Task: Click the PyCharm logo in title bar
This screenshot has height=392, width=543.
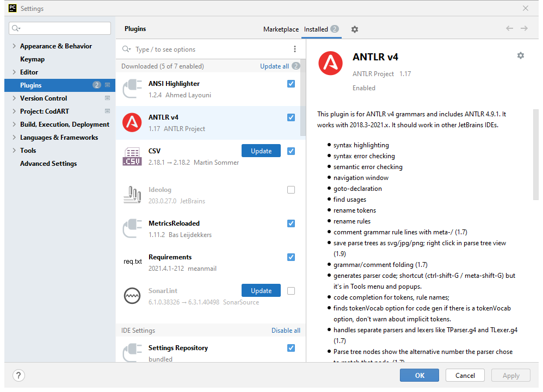Action: point(13,8)
